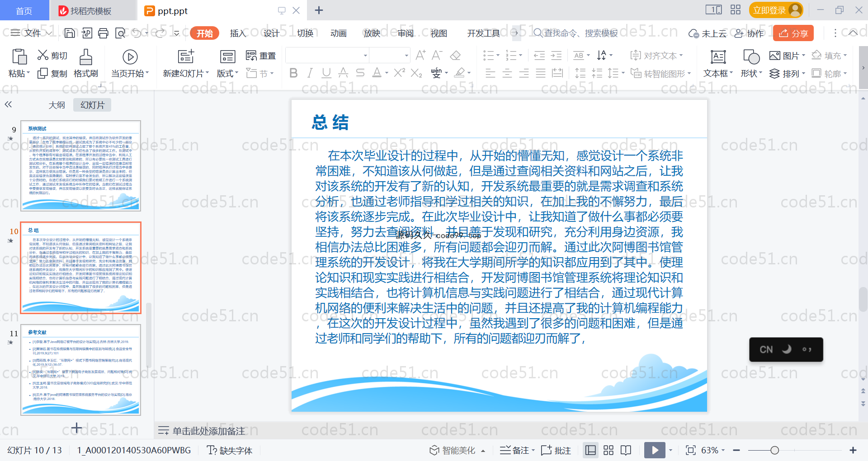Open the 动画 ribbon tab
Viewport: 868px width, 461px height.
tap(338, 33)
